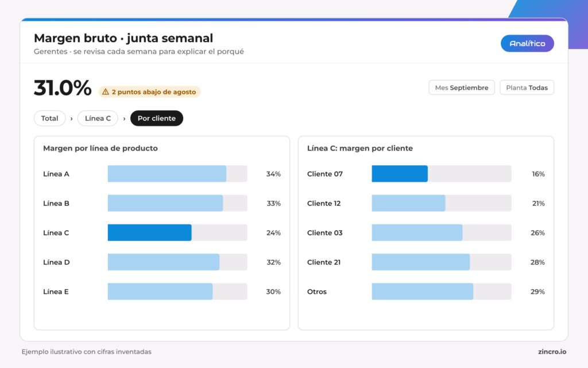Click the 29% value for Otros

click(537, 292)
